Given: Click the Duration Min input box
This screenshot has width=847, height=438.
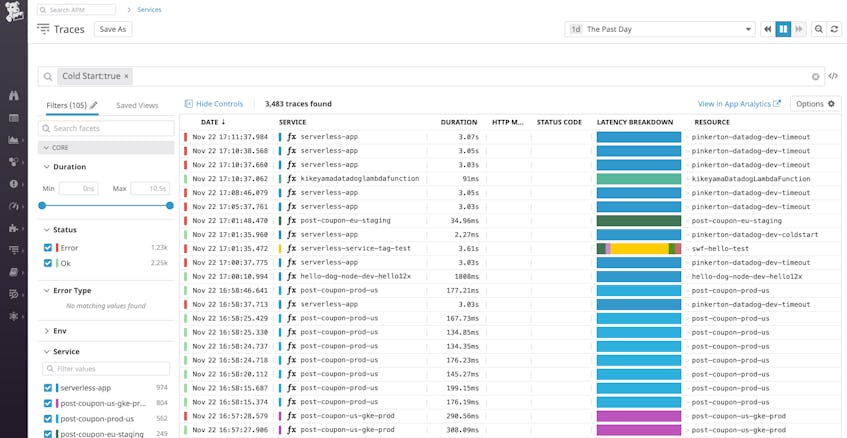Looking at the screenshot, I should (78, 188).
